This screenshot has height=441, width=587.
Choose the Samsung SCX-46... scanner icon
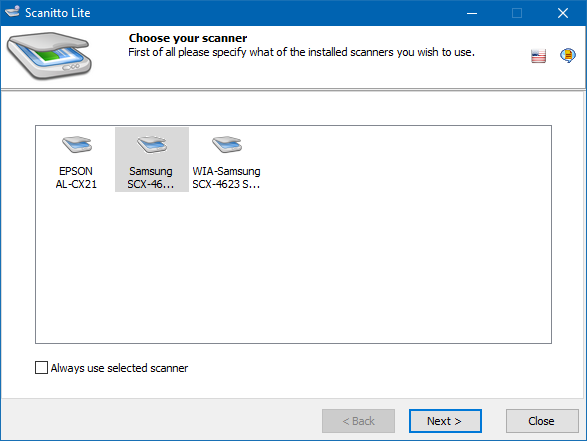click(x=152, y=145)
